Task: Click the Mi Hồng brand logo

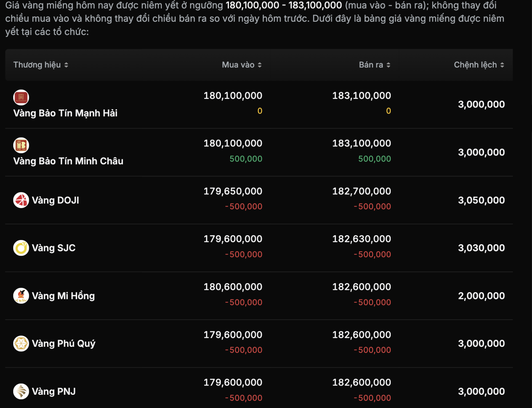Action: [x=21, y=296]
